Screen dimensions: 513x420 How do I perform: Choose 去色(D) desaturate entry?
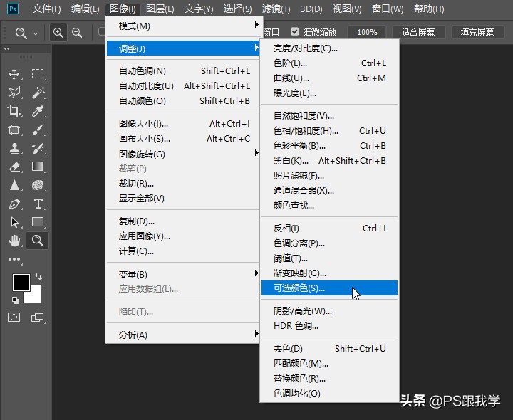coord(329,348)
